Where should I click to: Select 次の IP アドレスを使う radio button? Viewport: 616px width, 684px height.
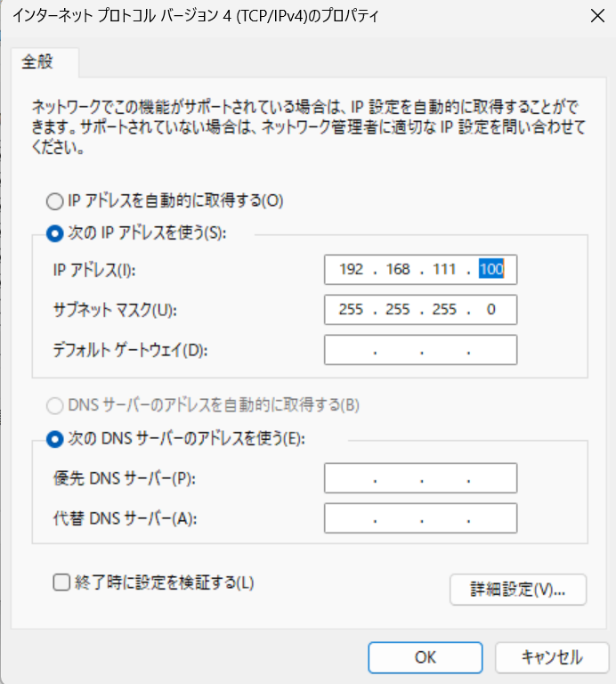[x=55, y=234]
